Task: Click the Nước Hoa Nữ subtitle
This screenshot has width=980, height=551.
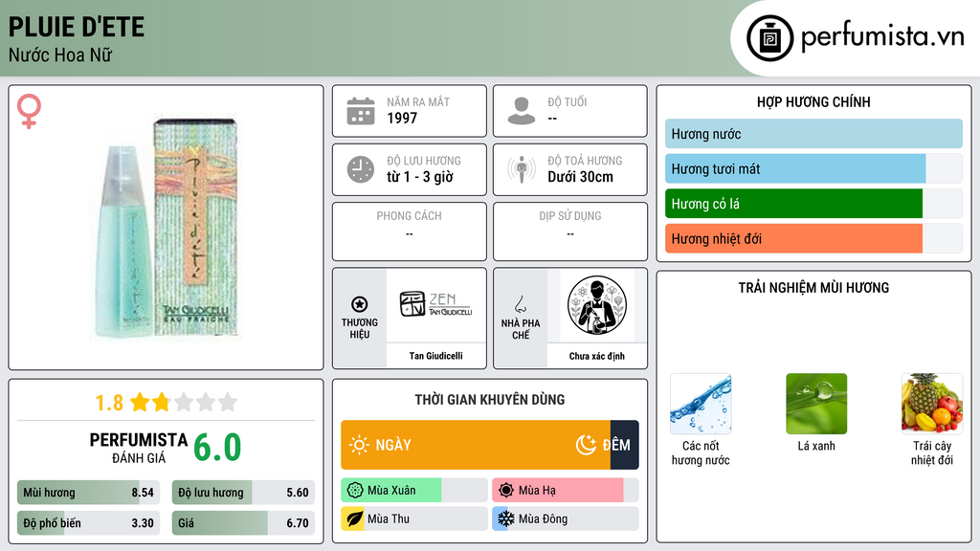Action: 60,55
